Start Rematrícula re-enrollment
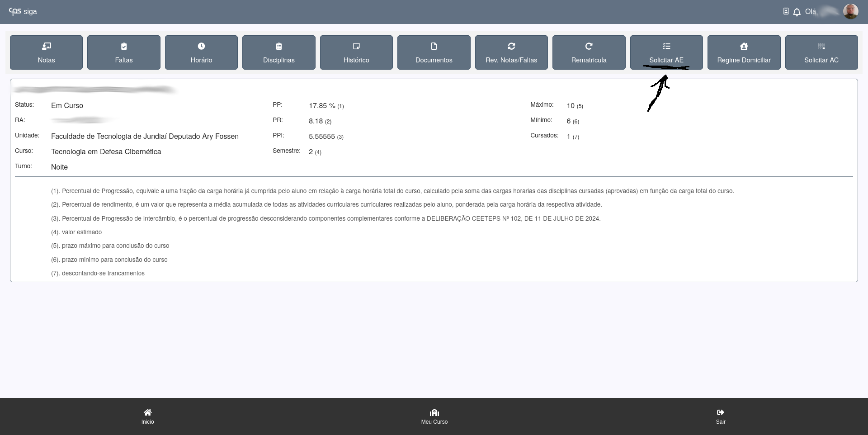 coord(589,52)
